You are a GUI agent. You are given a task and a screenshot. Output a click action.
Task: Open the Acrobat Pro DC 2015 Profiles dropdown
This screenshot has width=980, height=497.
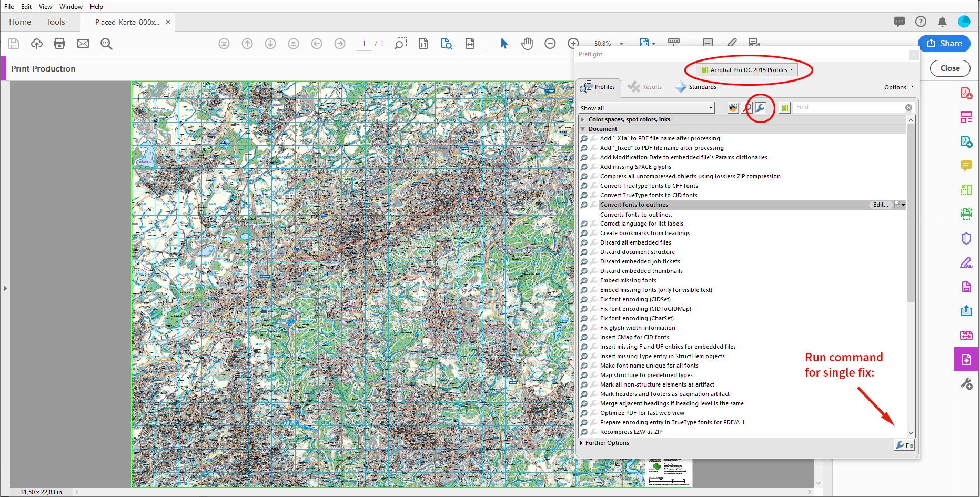tap(747, 69)
